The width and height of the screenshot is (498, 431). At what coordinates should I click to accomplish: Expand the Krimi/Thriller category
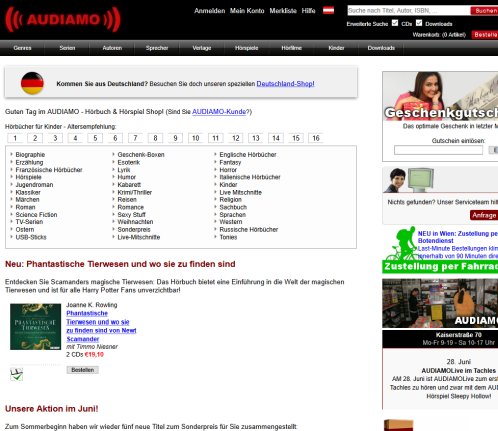(134, 192)
